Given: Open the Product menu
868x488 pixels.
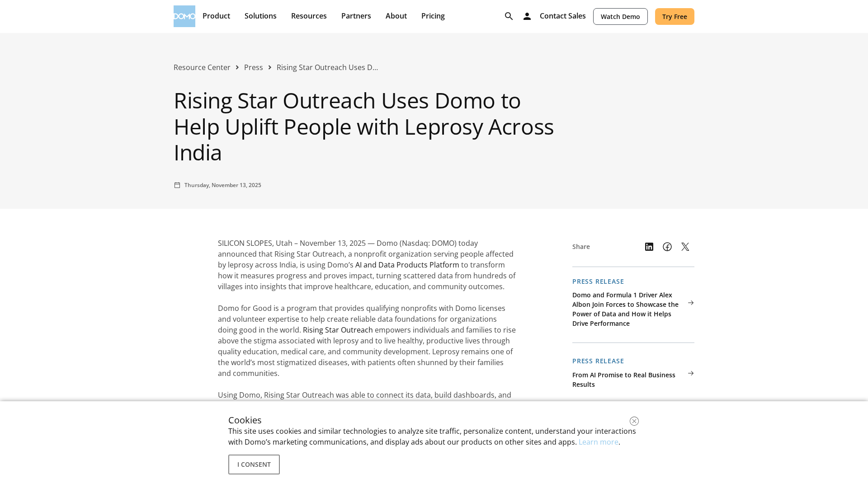Looking at the screenshot, I should point(216,16).
